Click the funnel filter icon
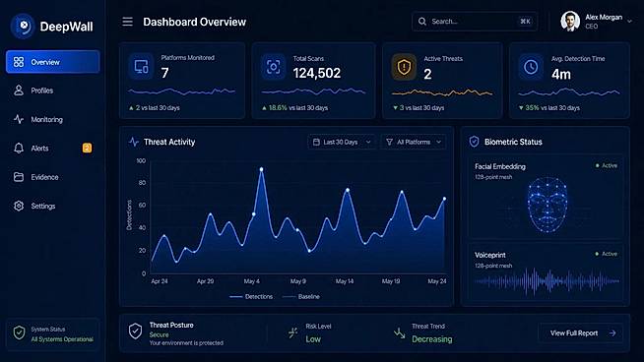 click(389, 142)
